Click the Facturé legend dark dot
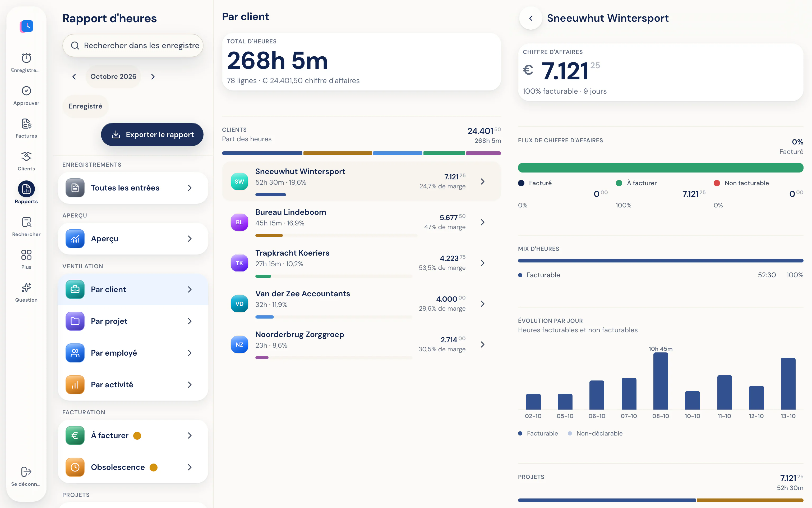812x508 pixels. tap(521, 183)
